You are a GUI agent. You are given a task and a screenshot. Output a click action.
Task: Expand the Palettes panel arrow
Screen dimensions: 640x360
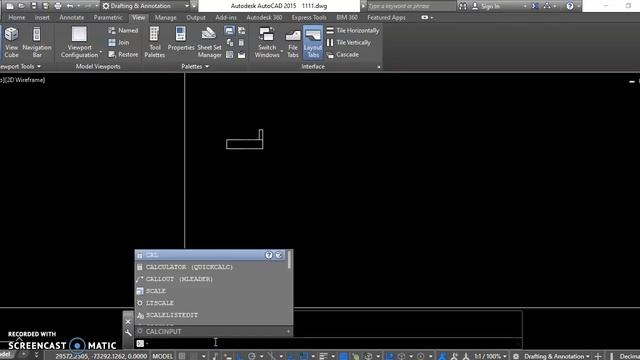pyautogui.click(x=207, y=67)
